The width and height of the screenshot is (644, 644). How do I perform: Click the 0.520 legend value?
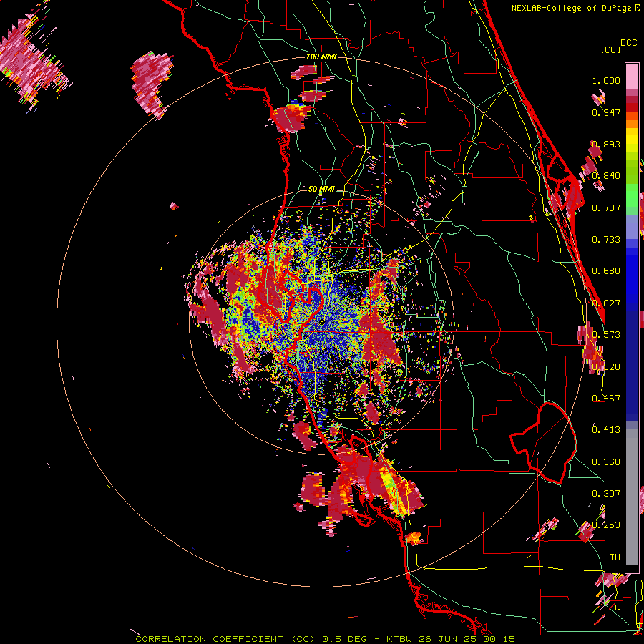pyautogui.click(x=606, y=367)
